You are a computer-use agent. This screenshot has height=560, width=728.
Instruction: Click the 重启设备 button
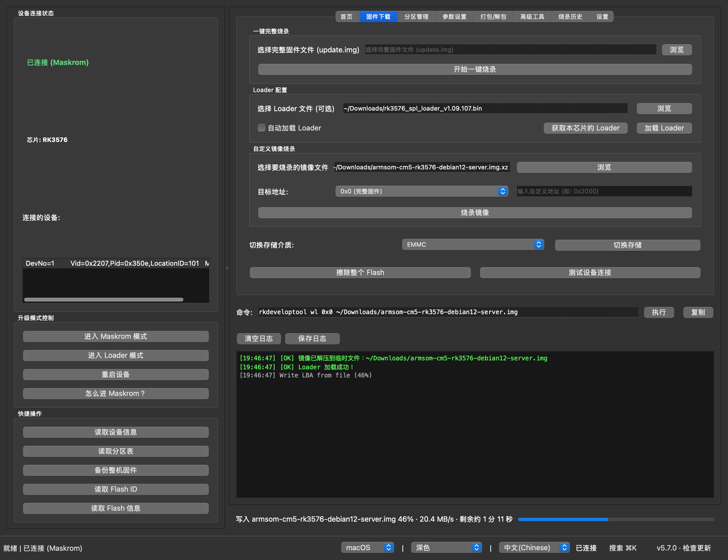[x=116, y=374]
